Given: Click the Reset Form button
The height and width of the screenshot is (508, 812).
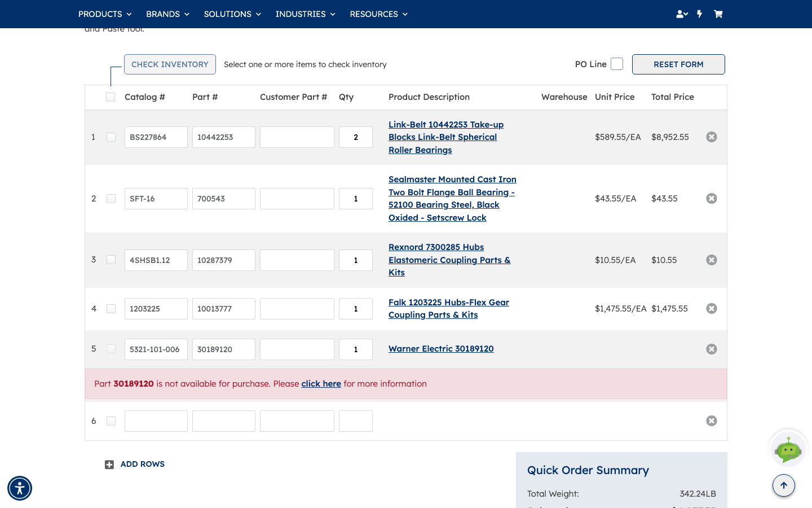Looking at the screenshot, I should pyautogui.click(x=678, y=64).
